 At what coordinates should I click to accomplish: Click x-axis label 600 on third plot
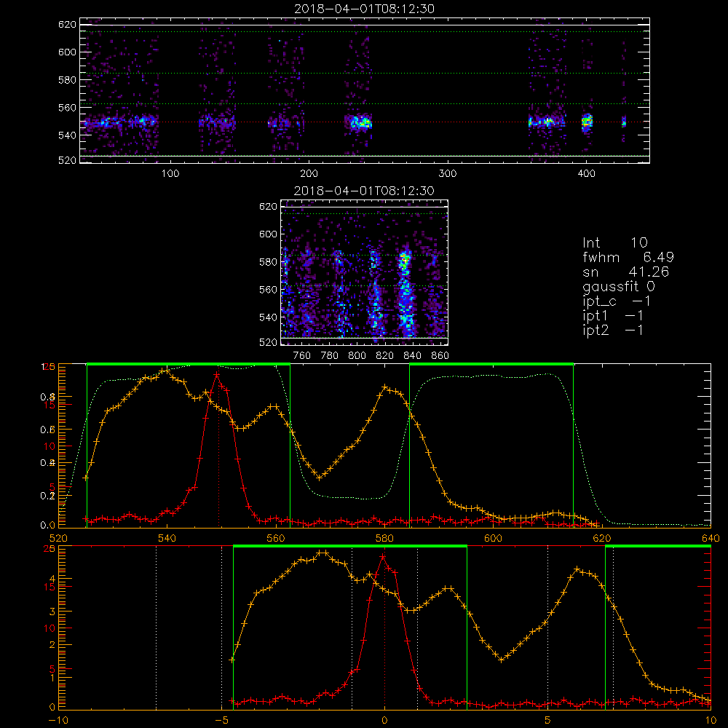tap(493, 538)
